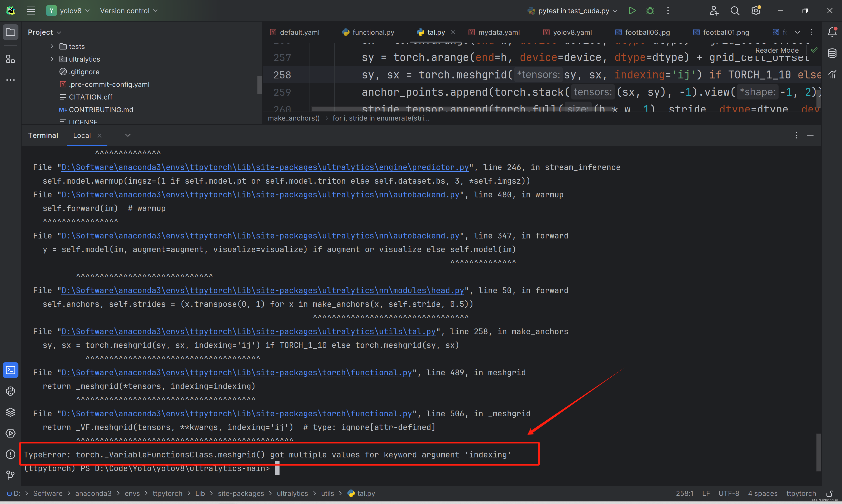842x504 pixels.
Task: Open the Problems tool window icon
Action: point(11,454)
